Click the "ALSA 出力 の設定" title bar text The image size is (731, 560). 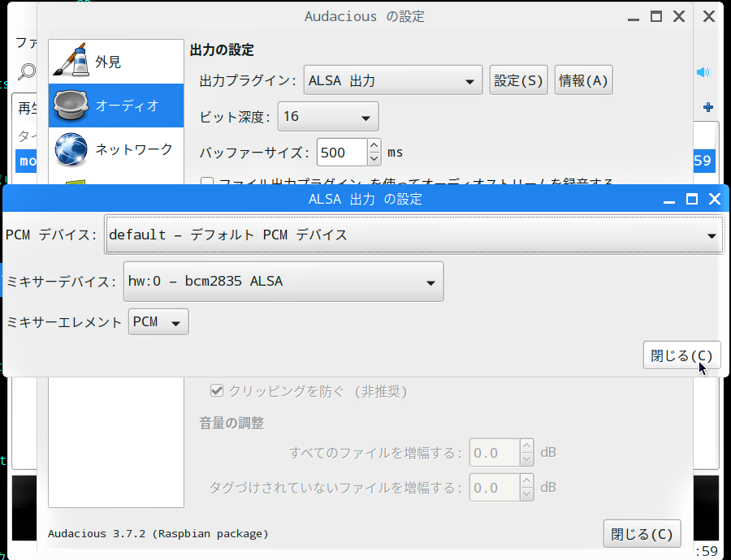[x=365, y=200]
